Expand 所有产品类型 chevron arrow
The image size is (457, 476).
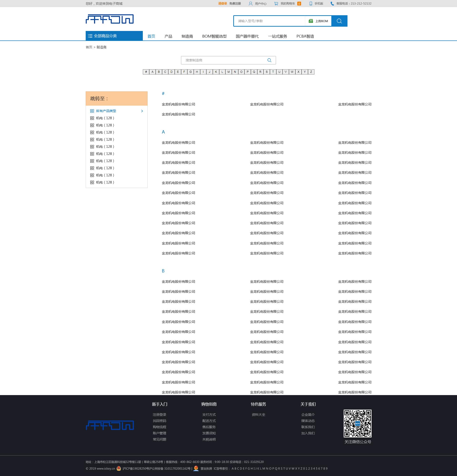pos(142,111)
